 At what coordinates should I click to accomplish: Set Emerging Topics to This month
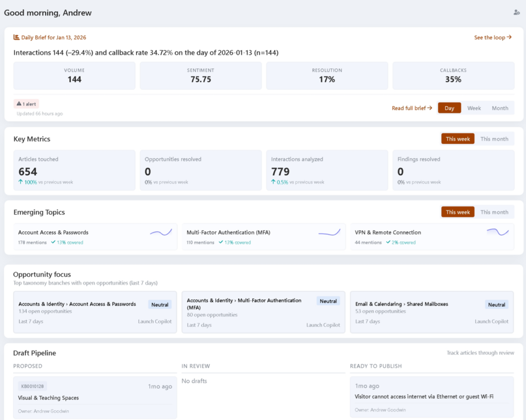coord(494,212)
